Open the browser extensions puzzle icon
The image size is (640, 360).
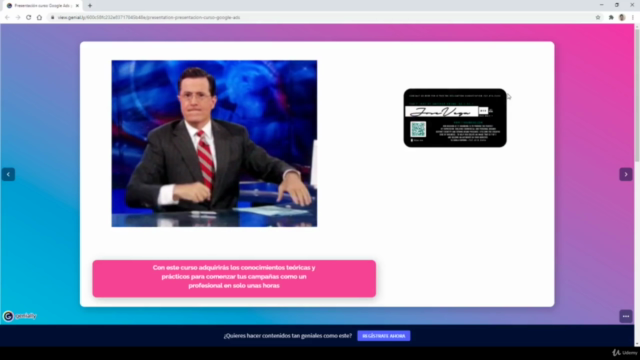tap(611, 18)
